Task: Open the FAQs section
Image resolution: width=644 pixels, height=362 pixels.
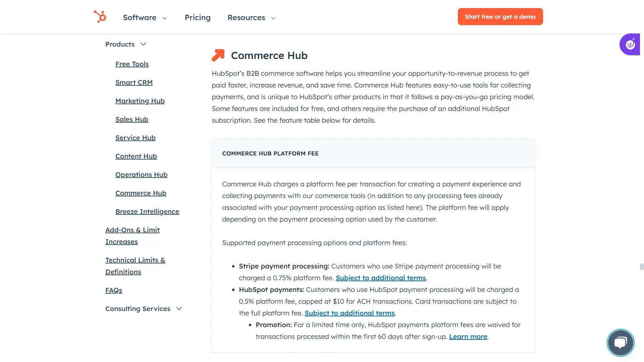Action: [x=113, y=290]
